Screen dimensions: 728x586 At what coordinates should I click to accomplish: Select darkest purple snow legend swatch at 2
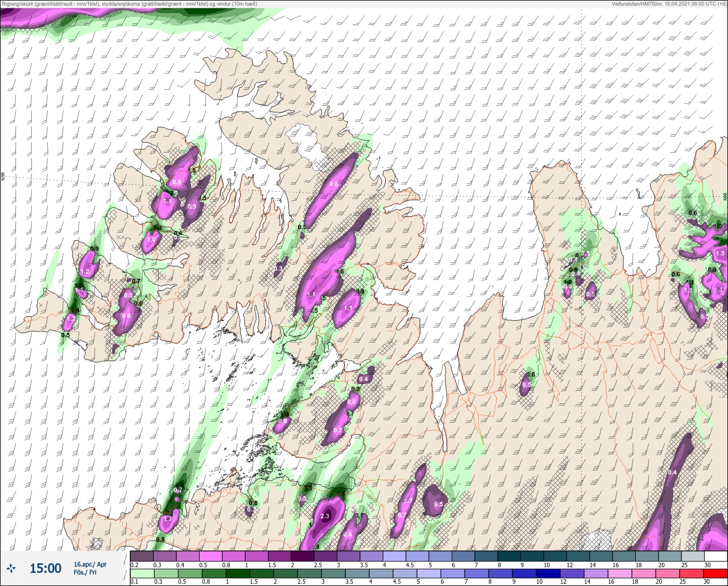pos(302,556)
